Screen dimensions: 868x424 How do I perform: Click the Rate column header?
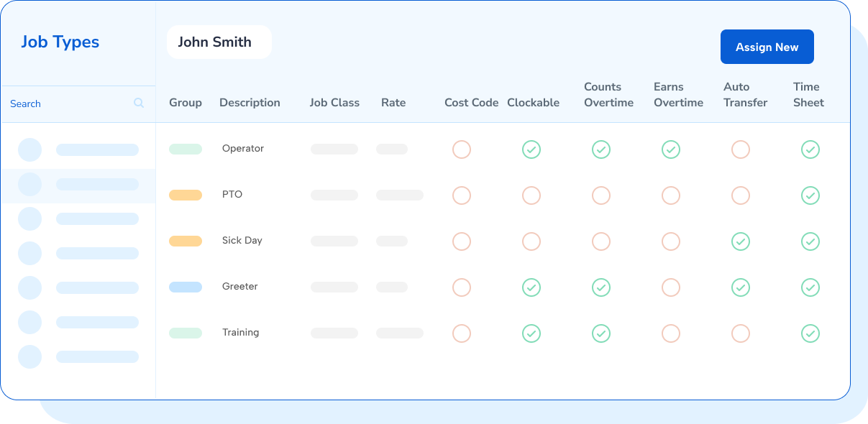click(393, 102)
